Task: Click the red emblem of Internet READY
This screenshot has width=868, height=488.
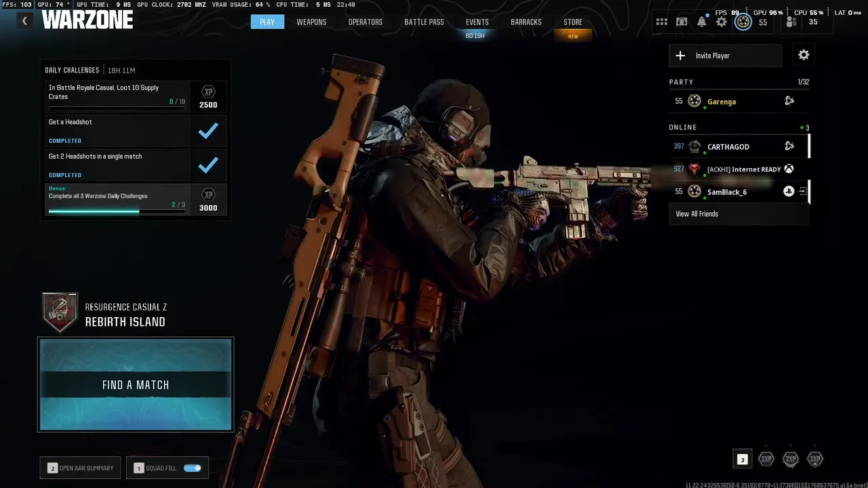Action: point(694,169)
